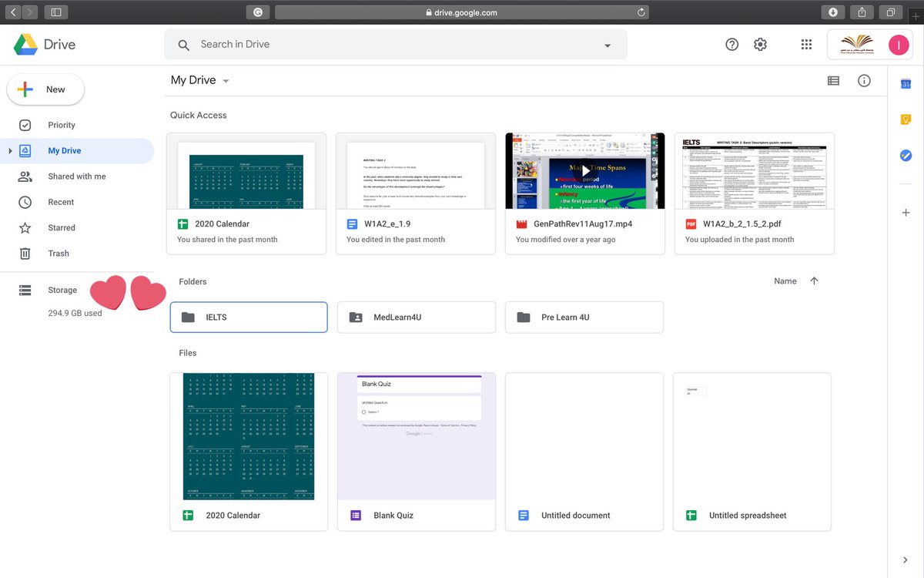This screenshot has height=578, width=924.
Task: Open Storage in the sidebar
Action: 62,290
